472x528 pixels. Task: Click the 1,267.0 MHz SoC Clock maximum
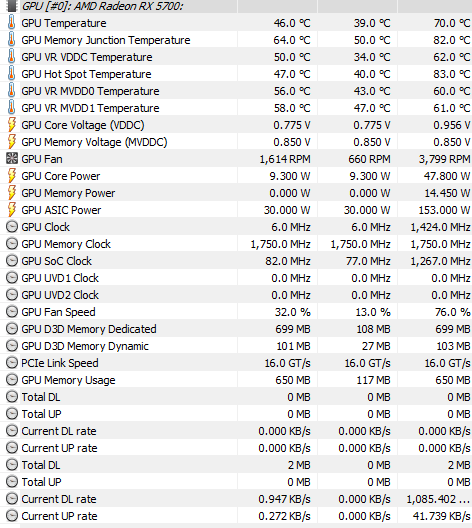tap(440, 261)
